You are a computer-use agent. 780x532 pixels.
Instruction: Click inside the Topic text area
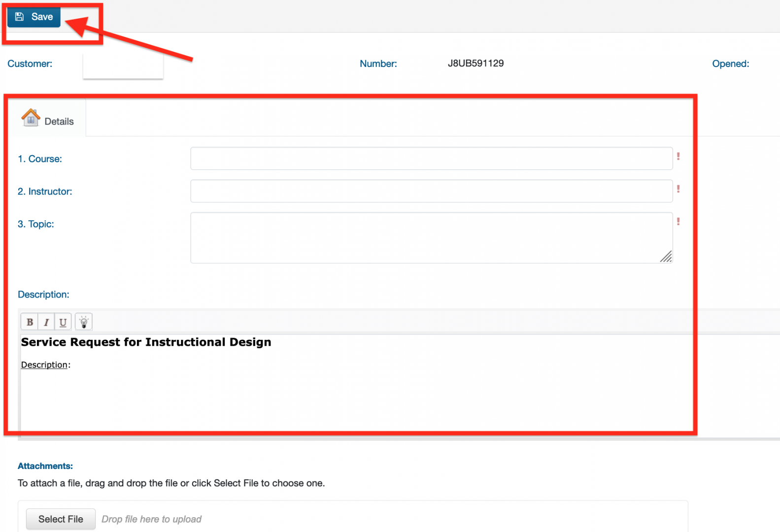click(x=431, y=237)
